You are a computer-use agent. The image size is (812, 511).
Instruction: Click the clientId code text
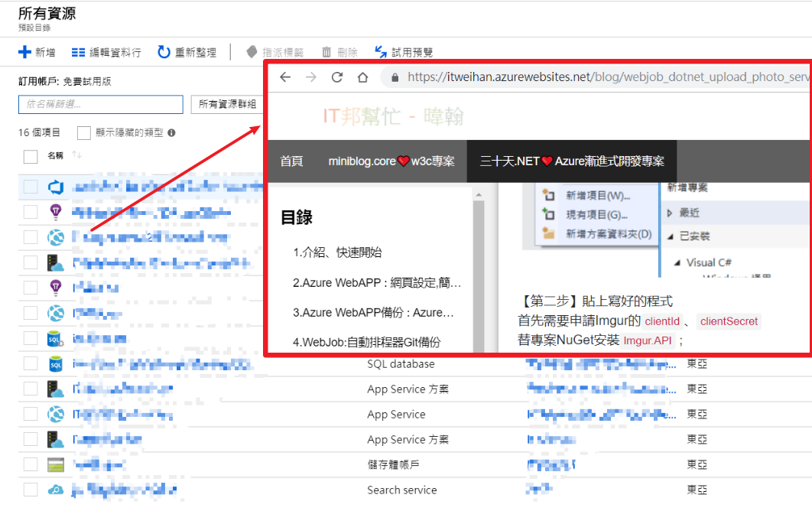(x=662, y=321)
